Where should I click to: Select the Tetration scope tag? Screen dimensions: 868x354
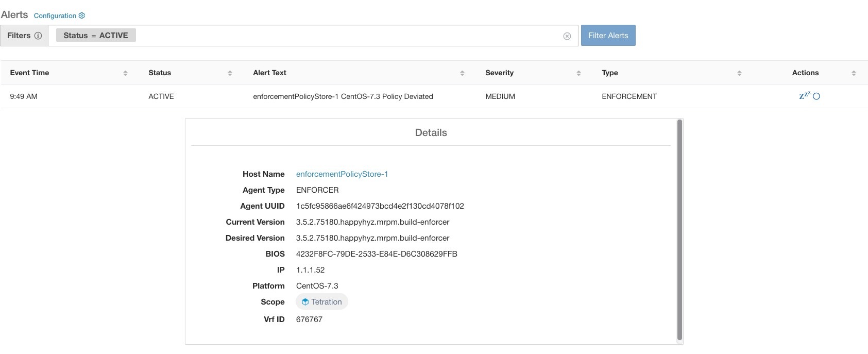point(322,302)
